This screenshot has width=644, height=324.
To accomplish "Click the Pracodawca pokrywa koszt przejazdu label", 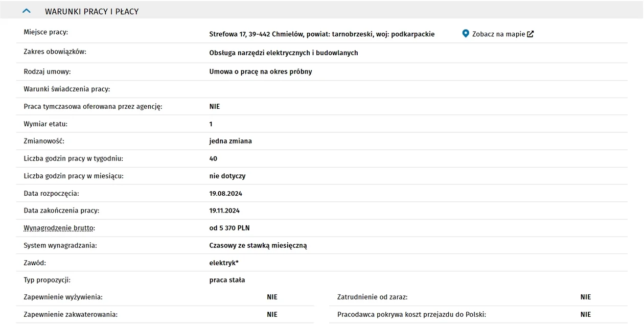I will (x=411, y=314).
